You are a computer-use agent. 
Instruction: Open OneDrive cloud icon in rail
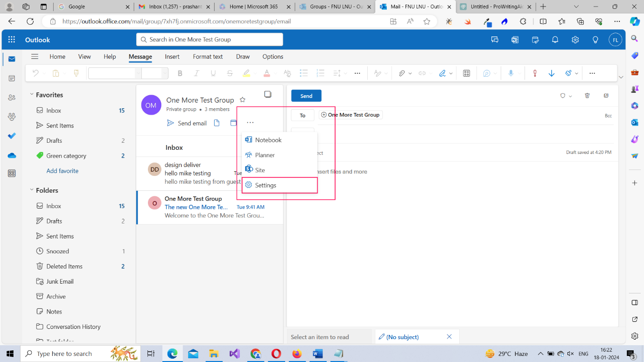coord(12,155)
